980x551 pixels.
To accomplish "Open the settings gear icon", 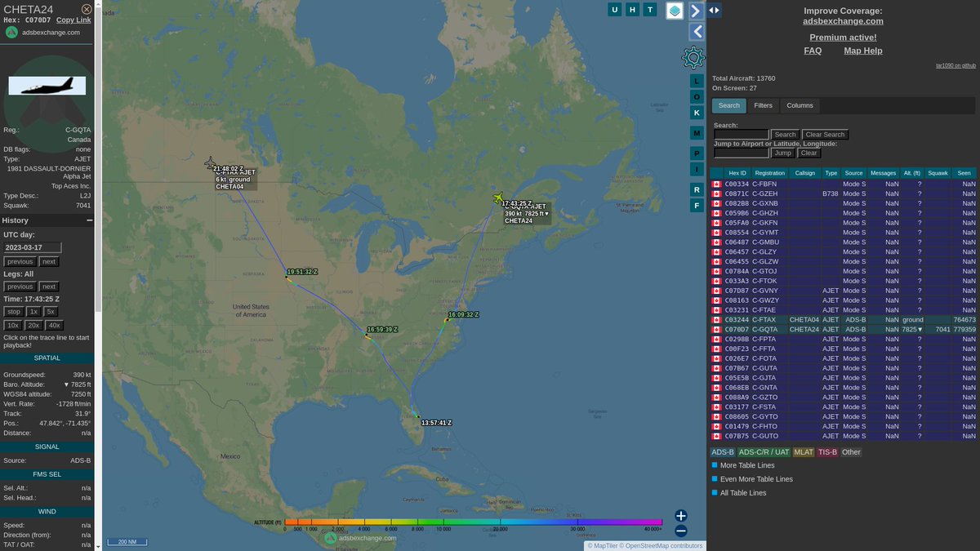I will click(x=693, y=57).
